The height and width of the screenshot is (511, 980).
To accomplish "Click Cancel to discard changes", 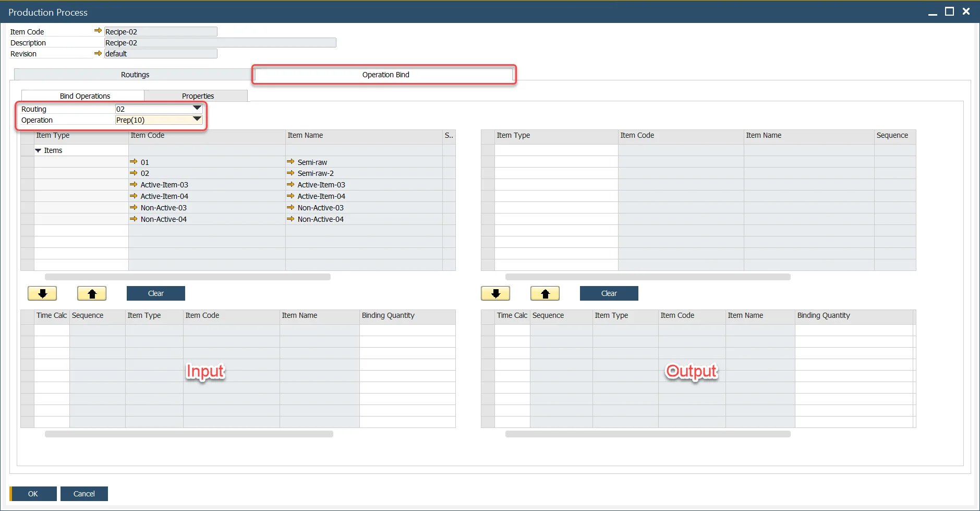I will (84, 494).
